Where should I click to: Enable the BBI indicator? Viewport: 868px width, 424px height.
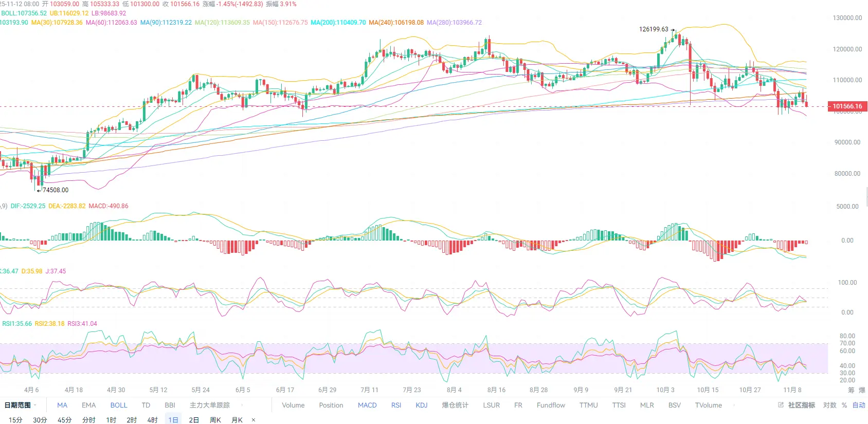[170, 405]
